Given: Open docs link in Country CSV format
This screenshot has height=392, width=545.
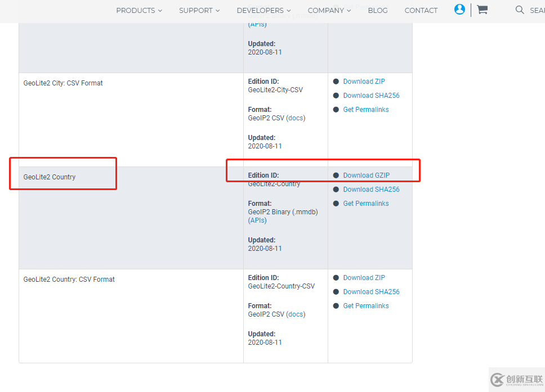Looking at the screenshot, I should [x=296, y=314].
